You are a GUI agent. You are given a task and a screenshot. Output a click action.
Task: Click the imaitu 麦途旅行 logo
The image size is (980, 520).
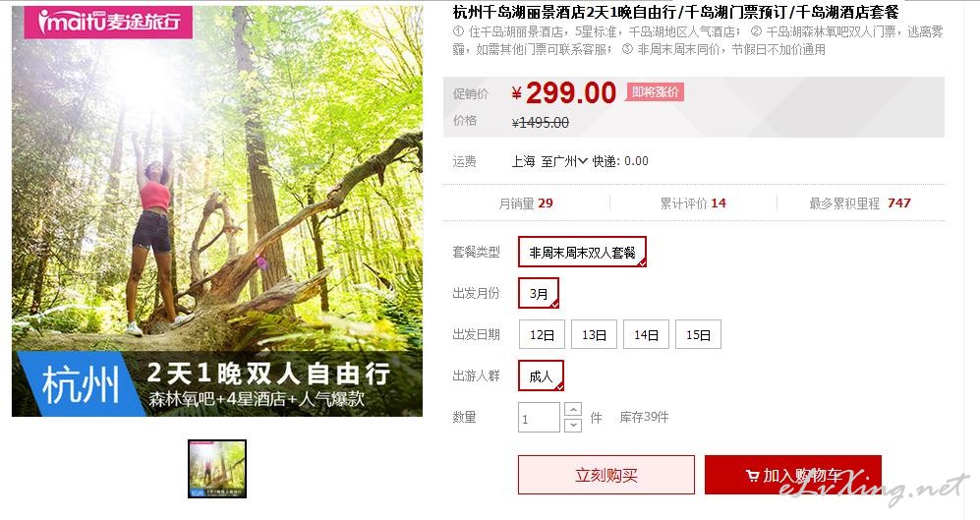(108, 23)
